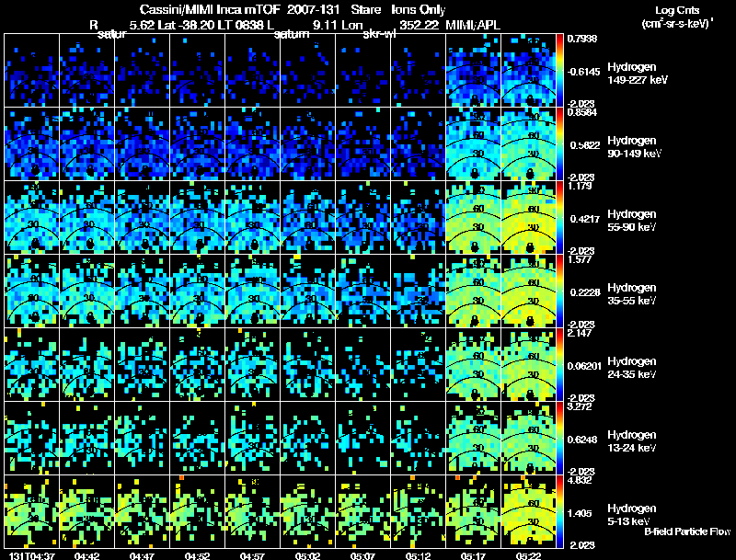This screenshot has width=736, height=560.
Task: Select the 149-227 keV panel at 05:17
Action: pos(473,71)
